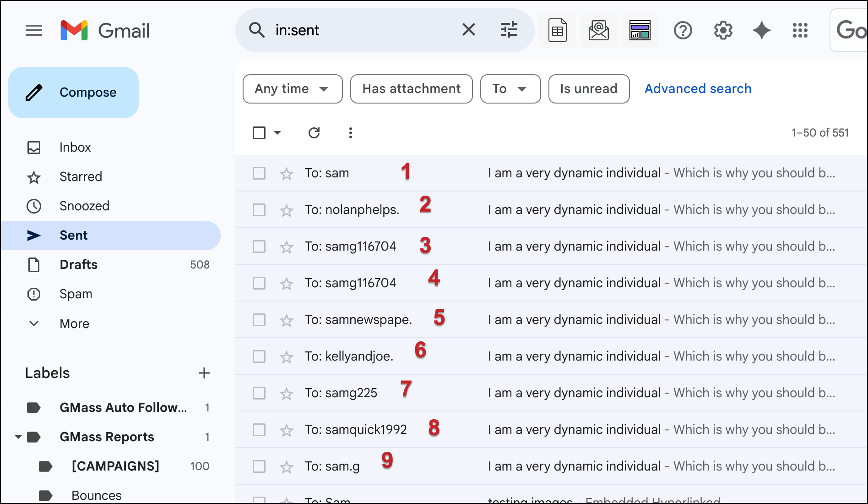Screen dimensions: 868x504
Task: Show search options slider icon
Action: pos(509,30)
